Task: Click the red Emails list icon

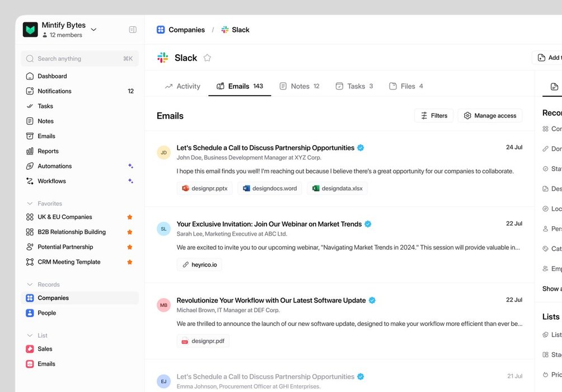Action: [30, 364]
